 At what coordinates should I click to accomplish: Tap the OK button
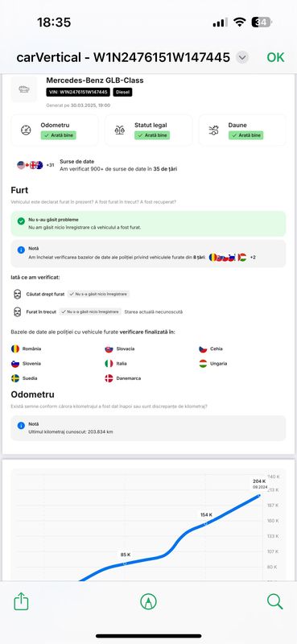[275, 57]
